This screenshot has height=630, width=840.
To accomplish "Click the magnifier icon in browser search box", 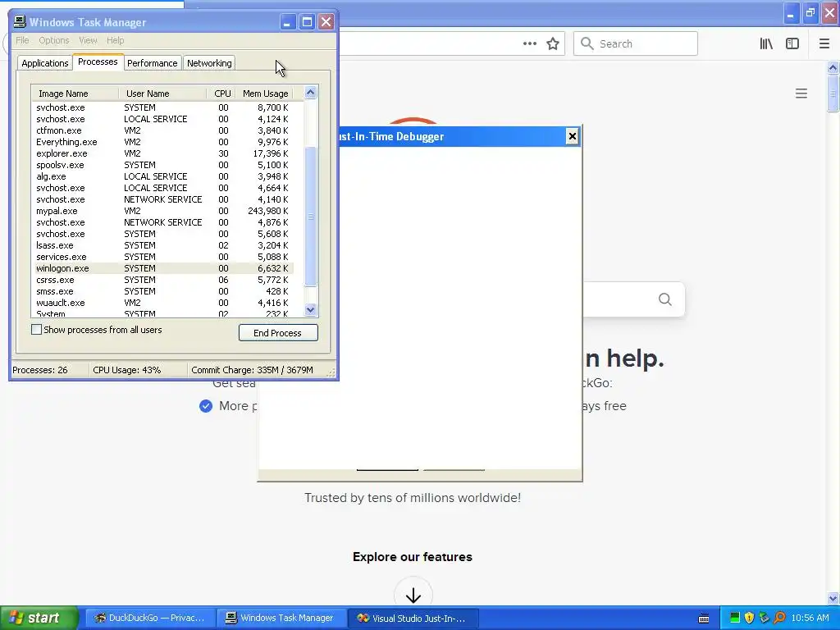I will click(x=587, y=44).
